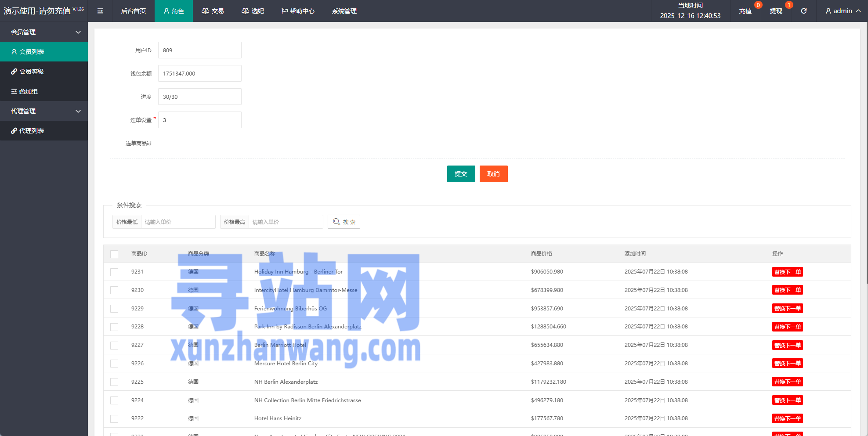This screenshot has width=868, height=436.
Task: Click the orange 取消 cancel button
Action: click(493, 174)
